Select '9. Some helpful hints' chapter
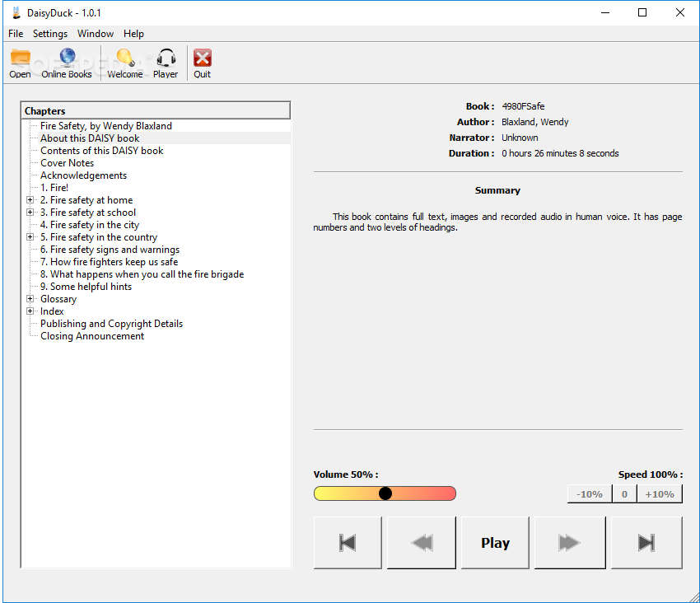Image resolution: width=700 pixels, height=603 pixels. point(86,287)
